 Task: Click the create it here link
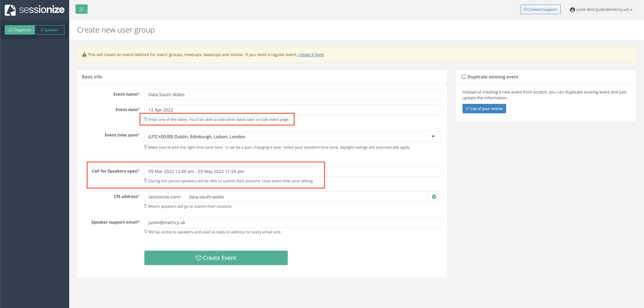tap(311, 55)
